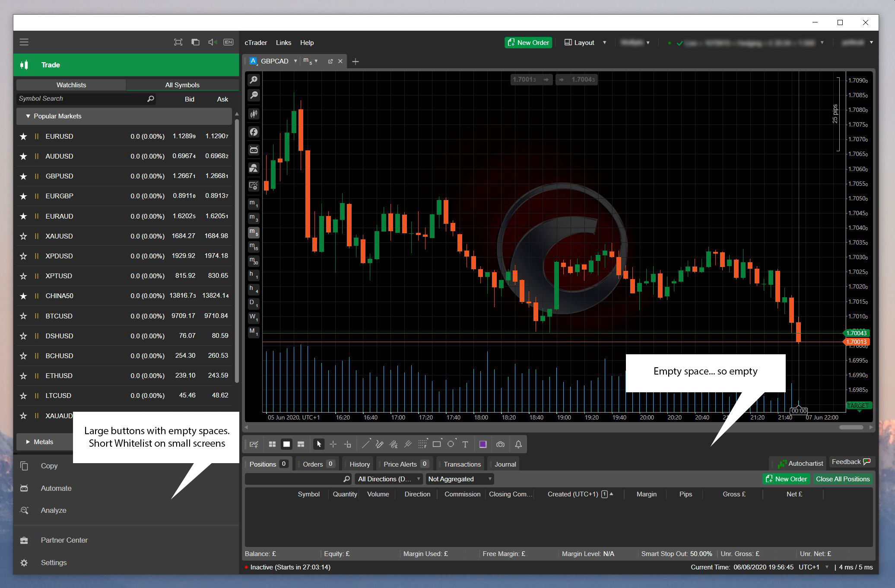Click the zoom in magnifier on chart
895x588 pixels.
pos(254,80)
